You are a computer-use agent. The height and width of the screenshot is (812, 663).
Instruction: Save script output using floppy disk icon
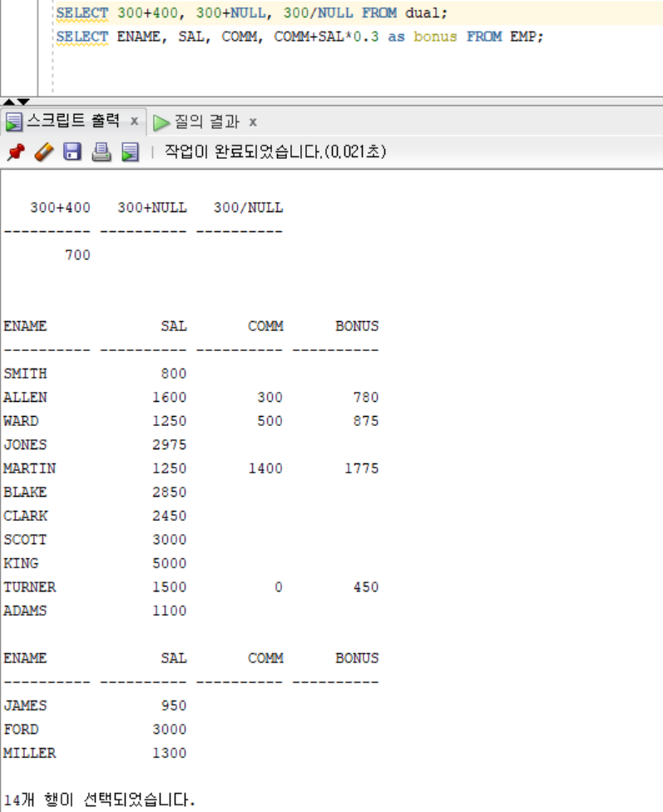coord(72,152)
